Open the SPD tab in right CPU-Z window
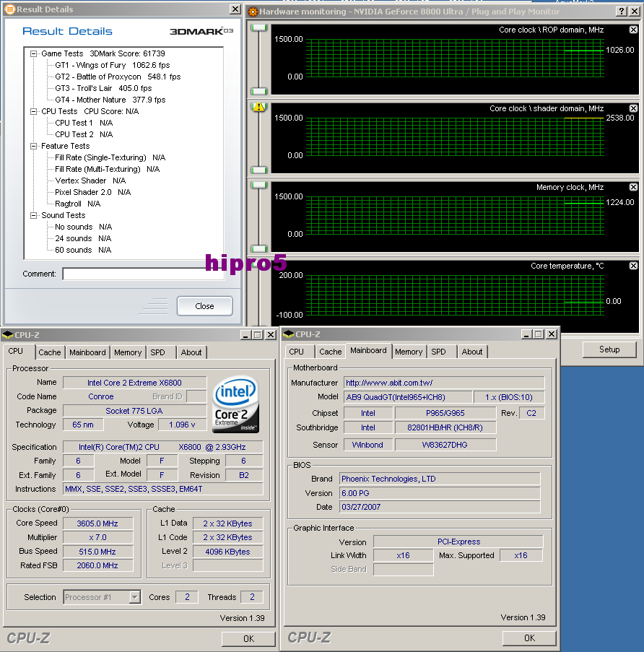The width and height of the screenshot is (644, 652). 438,352
